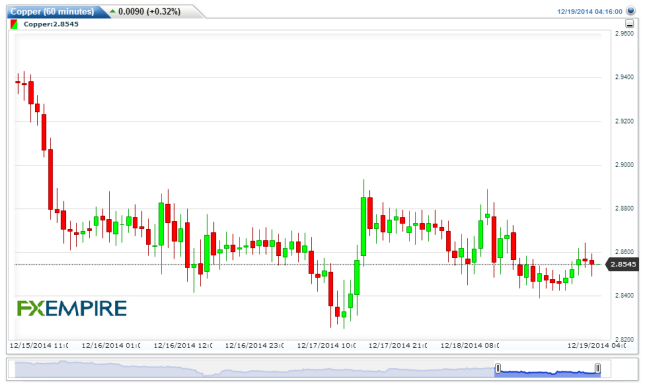The image size is (645, 386).
Task: Click the 2.9400 price axis label
Action: pyautogui.click(x=624, y=77)
